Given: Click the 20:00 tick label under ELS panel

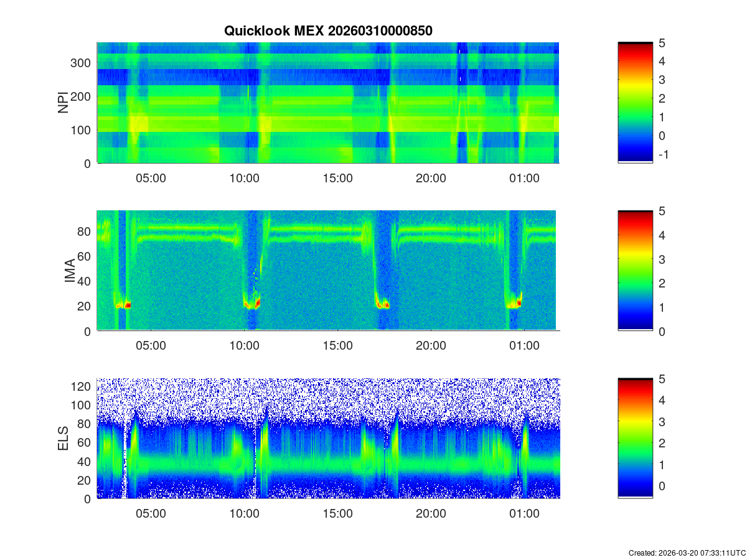Looking at the screenshot, I should 431,513.
